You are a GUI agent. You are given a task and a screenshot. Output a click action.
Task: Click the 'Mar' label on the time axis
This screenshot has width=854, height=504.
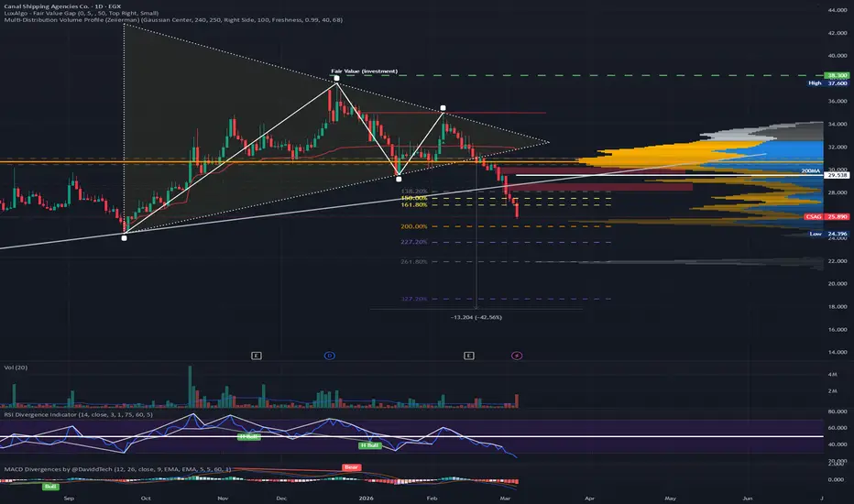click(x=505, y=498)
